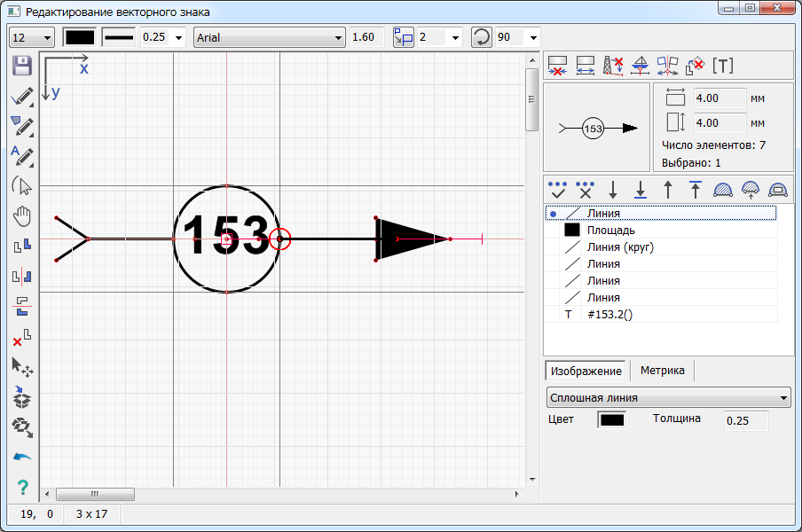
Task: Open the rotation angle 90 dropdown
Action: [x=531, y=37]
